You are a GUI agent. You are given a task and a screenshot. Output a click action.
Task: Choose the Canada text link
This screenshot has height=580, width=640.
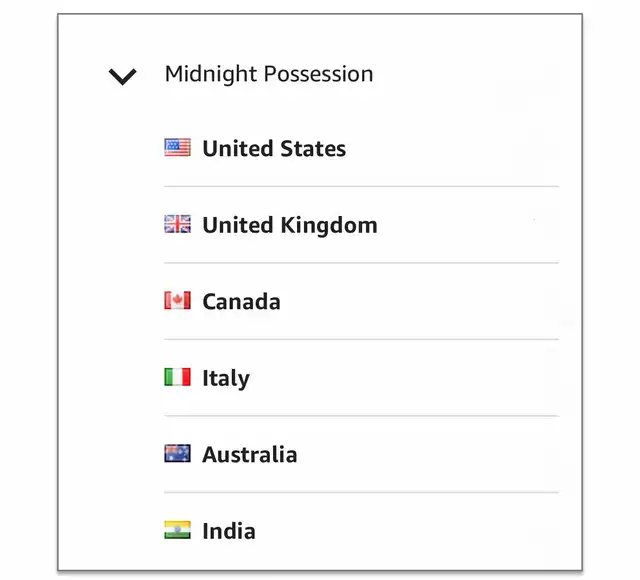241,302
